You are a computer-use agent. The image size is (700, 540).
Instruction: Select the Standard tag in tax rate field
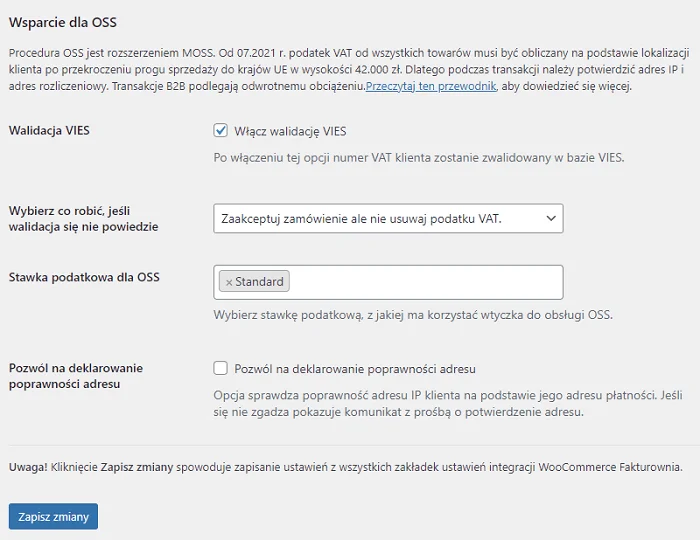[259, 282]
